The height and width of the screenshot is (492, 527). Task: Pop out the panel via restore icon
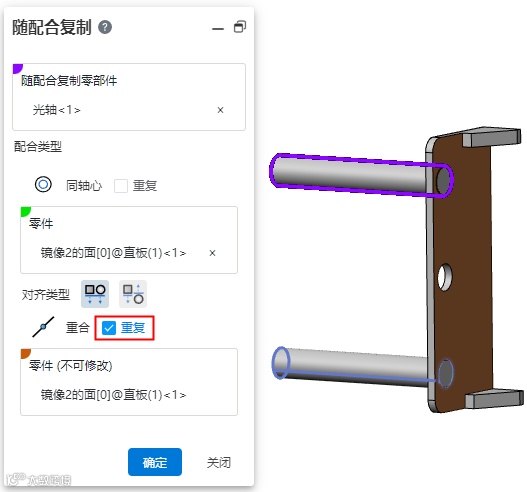tap(240, 27)
